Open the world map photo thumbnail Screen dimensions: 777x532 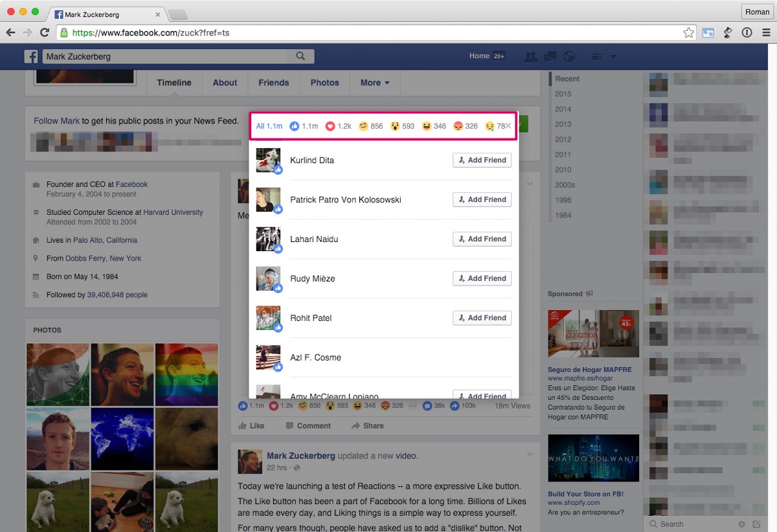click(122, 438)
